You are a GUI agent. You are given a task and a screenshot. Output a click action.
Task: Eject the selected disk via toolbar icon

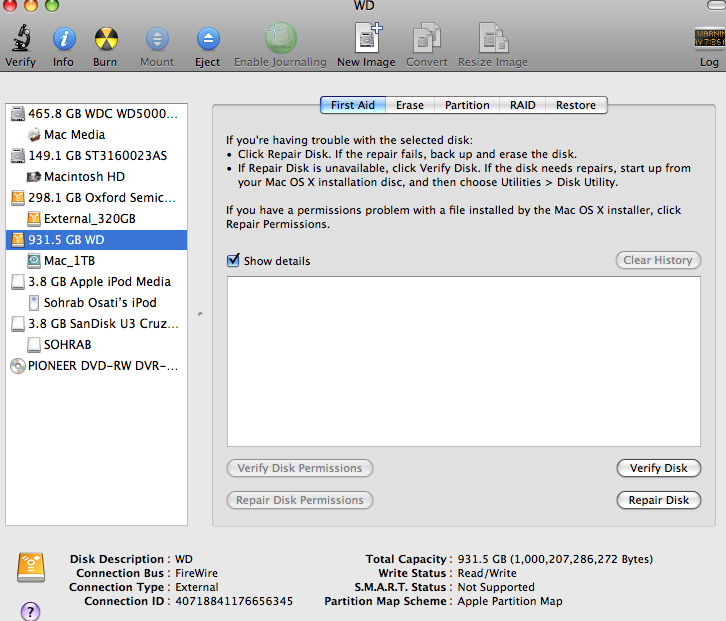point(208,39)
